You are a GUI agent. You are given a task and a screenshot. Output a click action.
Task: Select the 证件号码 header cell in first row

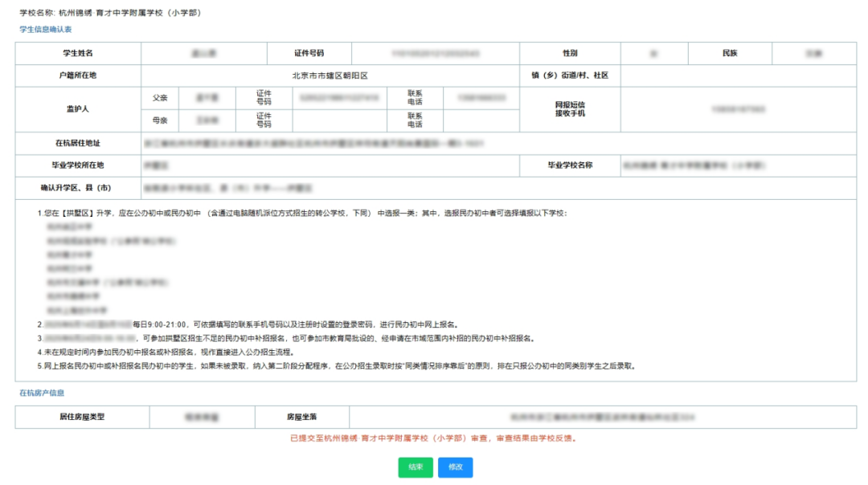309,53
